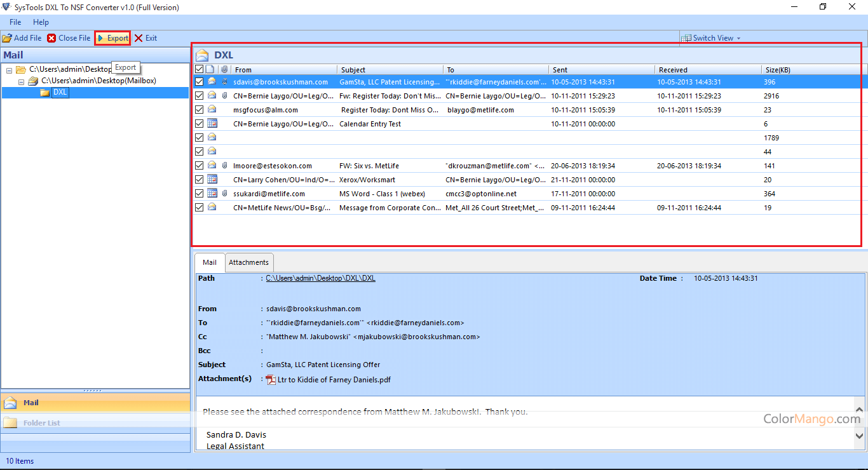Open the C:\Users\admin\Desktop\DXL\DXL path link
Image resolution: width=868 pixels, height=470 pixels.
(x=320, y=278)
